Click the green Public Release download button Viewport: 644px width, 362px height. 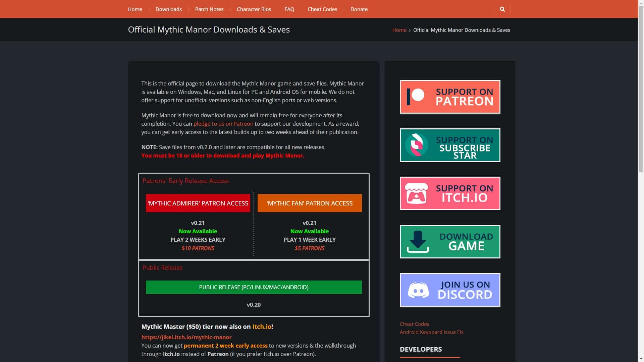pyautogui.click(x=254, y=287)
